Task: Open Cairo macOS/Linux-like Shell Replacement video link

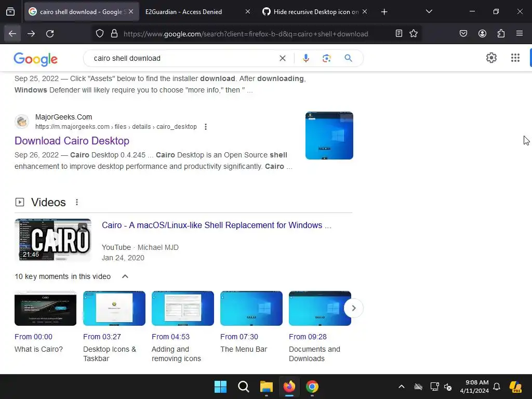Action: 217,225
